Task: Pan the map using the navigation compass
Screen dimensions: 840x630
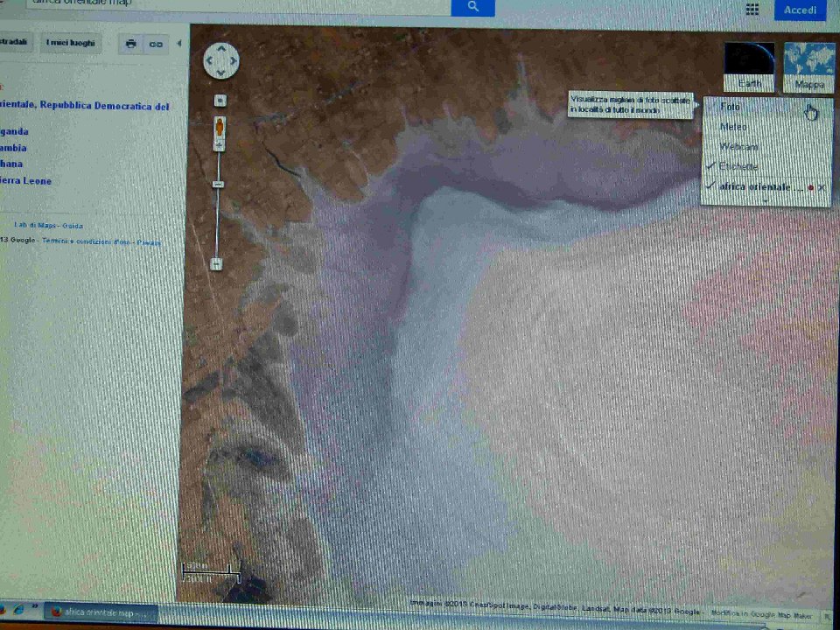Action: 220,61
